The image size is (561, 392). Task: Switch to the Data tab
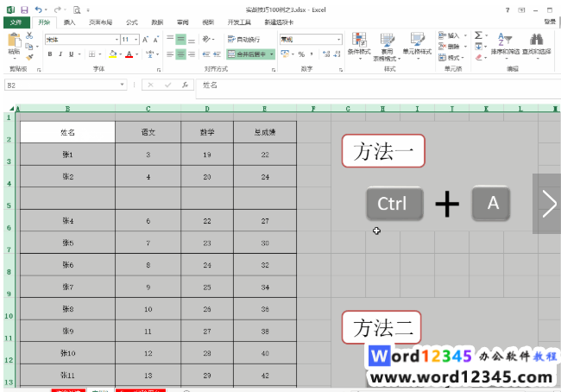(157, 22)
